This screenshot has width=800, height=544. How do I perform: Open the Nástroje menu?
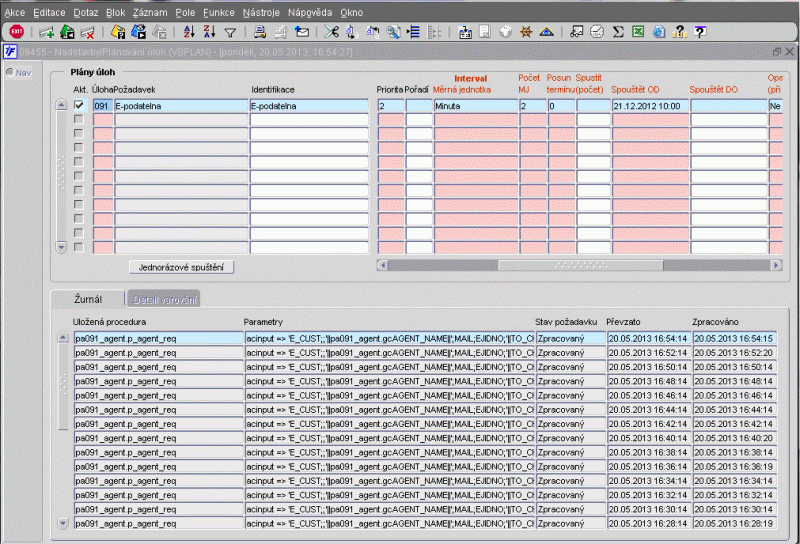point(261,12)
